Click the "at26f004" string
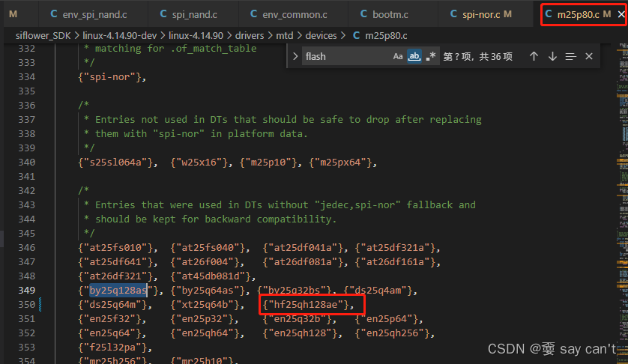This screenshot has width=628, height=364. [205, 262]
